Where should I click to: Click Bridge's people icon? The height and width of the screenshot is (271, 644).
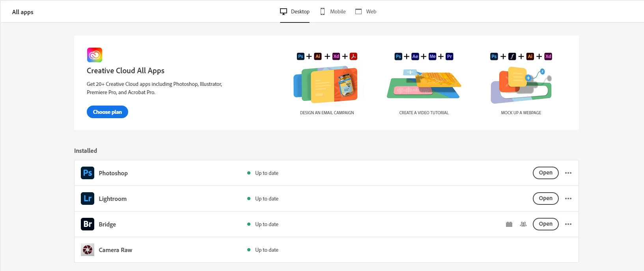coord(523,224)
